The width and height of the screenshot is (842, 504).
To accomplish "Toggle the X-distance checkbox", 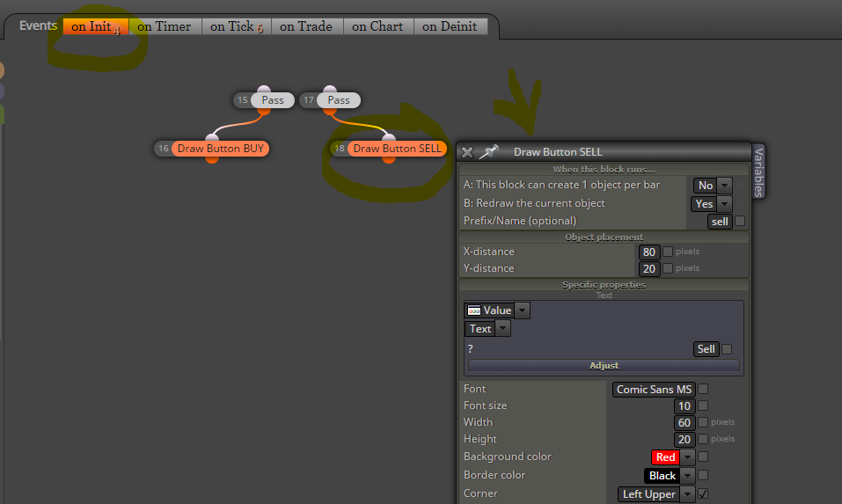I will tap(668, 252).
